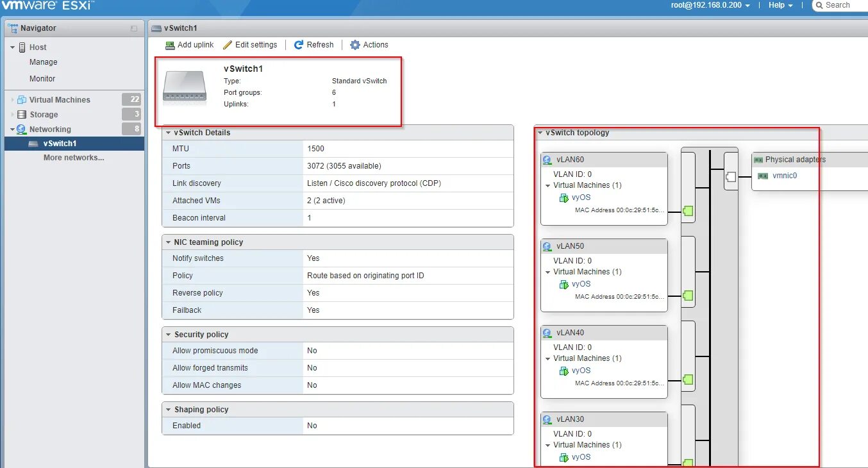This screenshot has width=868, height=468.
Task: Collapse Virtual Machines list under vLAN50
Action: pos(548,272)
